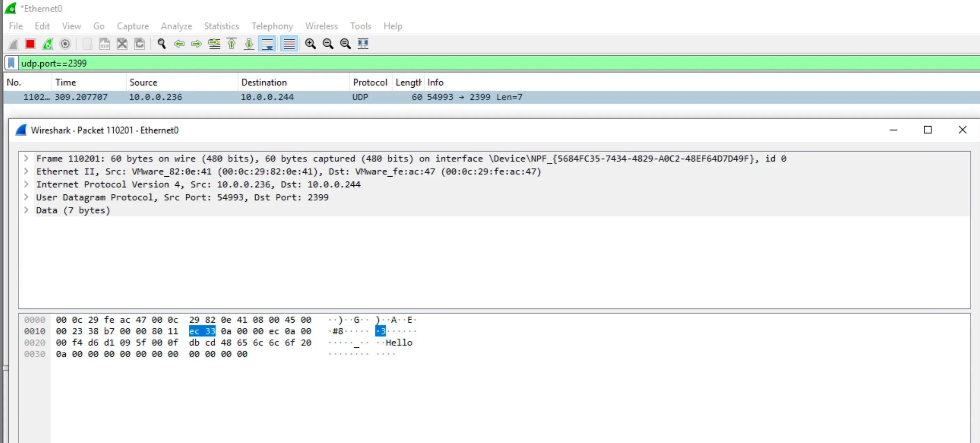Open the File menu
Viewport: 980px width, 443px height.
coord(16,26)
